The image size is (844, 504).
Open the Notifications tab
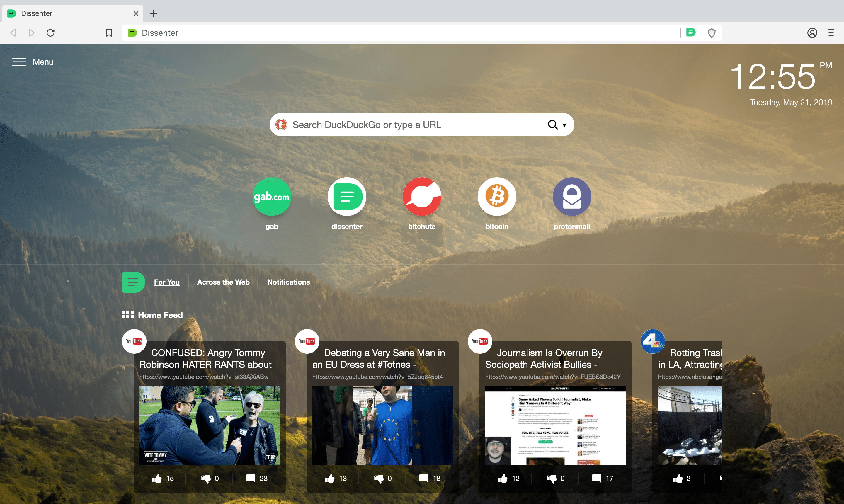(x=288, y=282)
